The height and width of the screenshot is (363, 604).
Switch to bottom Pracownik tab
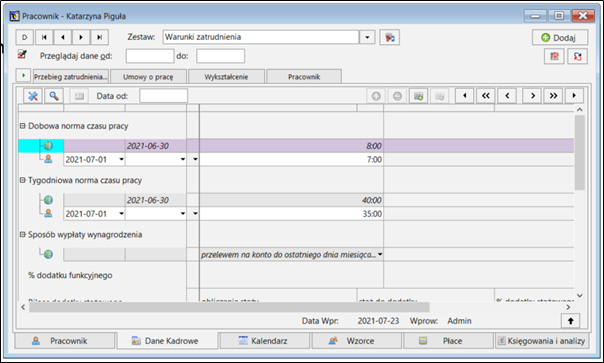pos(65,341)
